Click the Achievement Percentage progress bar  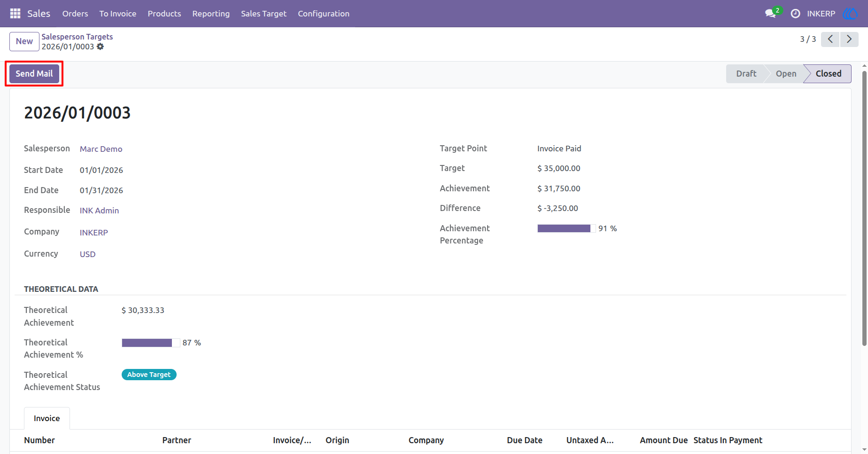[x=566, y=228]
